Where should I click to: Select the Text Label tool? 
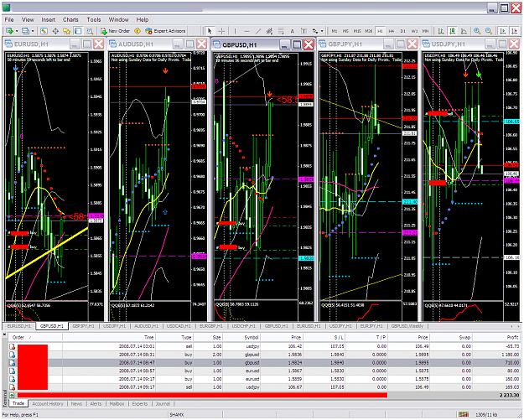(304, 31)
